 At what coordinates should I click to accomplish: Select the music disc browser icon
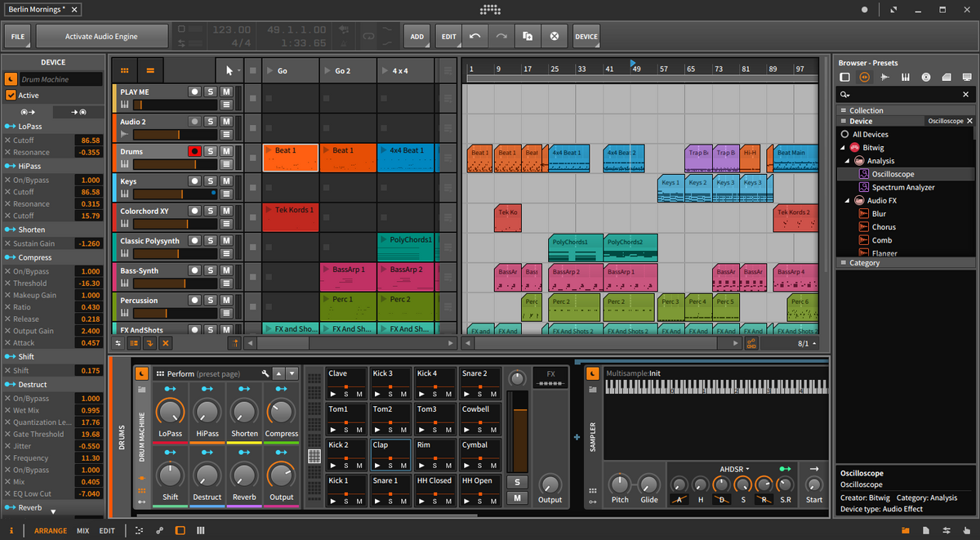click(x=926, y=78)
